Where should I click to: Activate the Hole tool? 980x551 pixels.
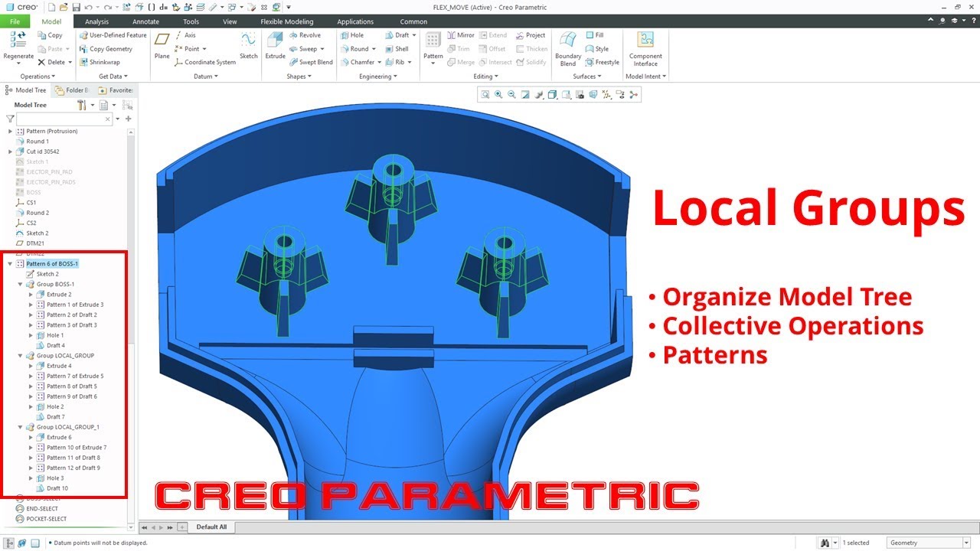351,35
